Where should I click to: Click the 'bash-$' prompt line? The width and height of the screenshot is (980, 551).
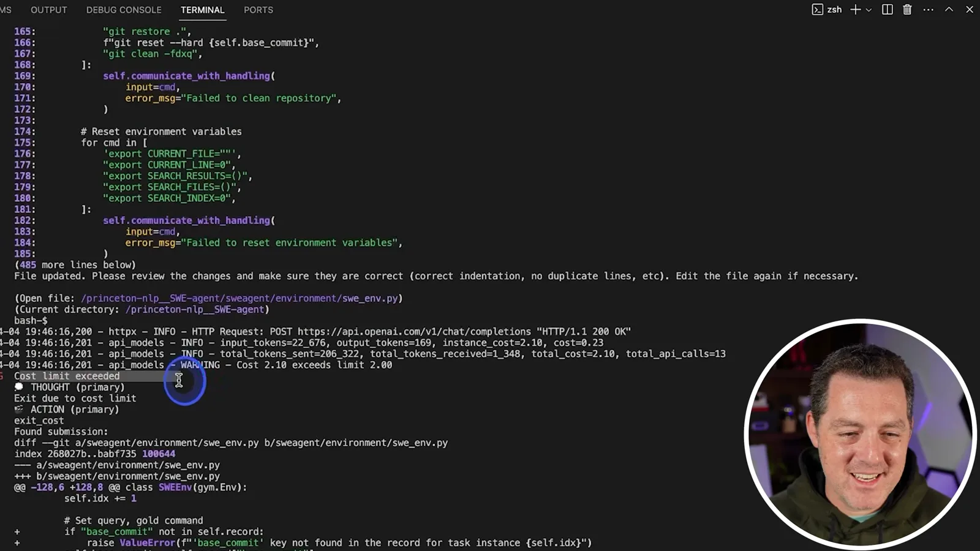[x=31, y=320]
